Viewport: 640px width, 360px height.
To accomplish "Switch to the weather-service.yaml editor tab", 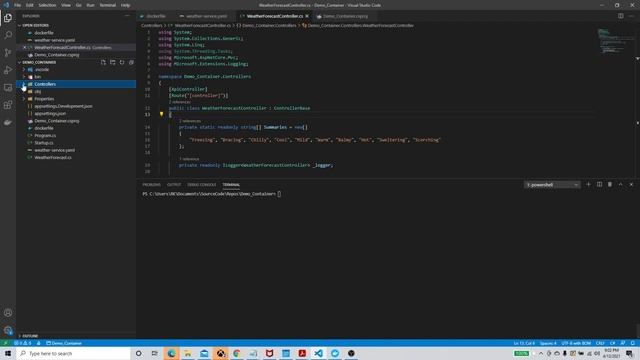I will pos(206,16).
